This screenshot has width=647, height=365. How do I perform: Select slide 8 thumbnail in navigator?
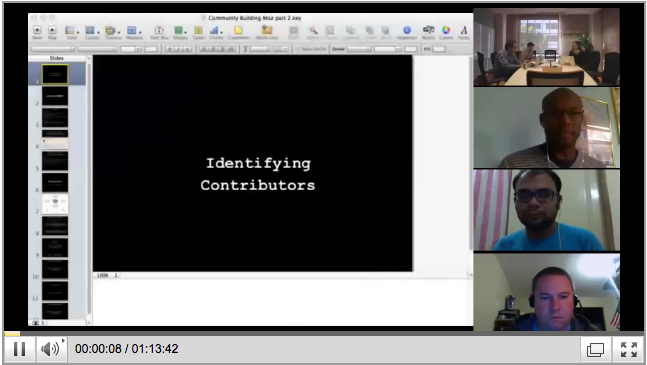55,226
